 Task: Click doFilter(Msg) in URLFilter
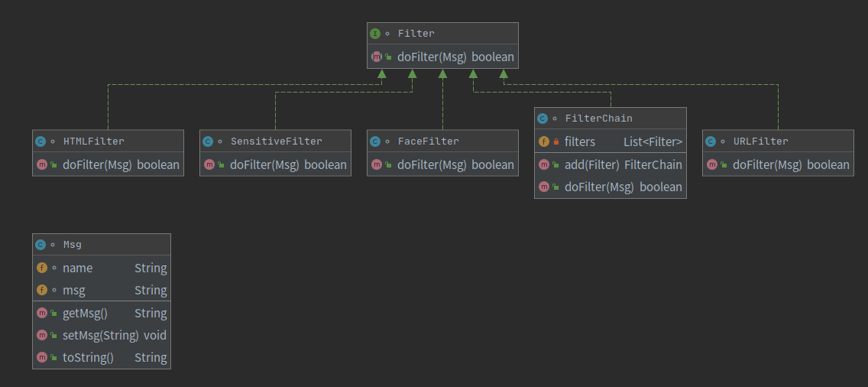coord(766,164)
